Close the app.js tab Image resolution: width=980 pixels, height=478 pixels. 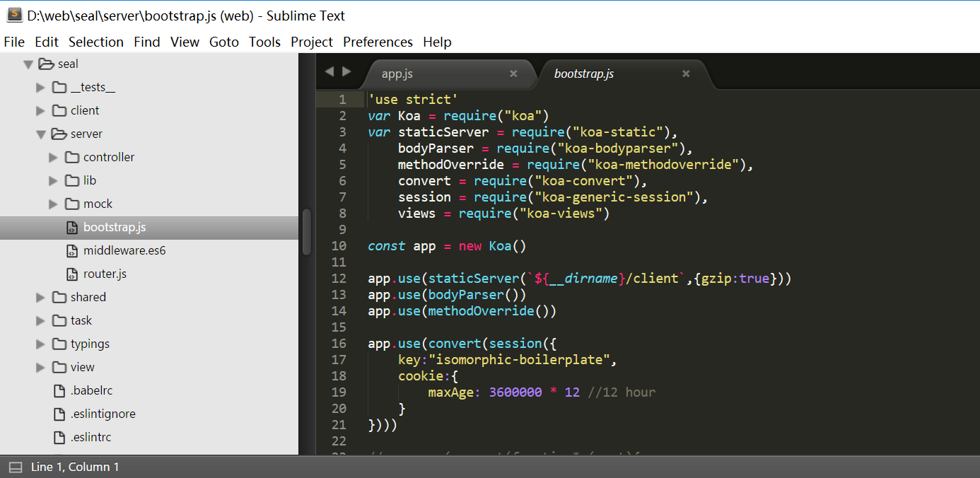tap(513, 74)
